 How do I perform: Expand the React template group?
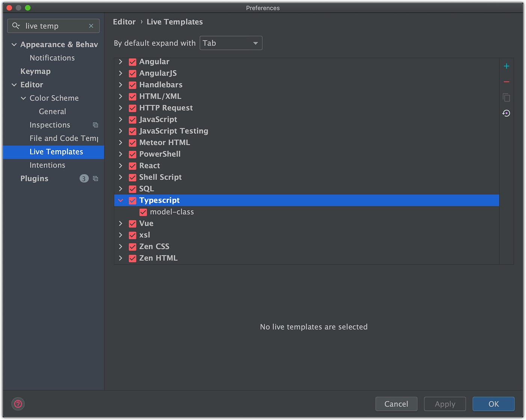click(x=121, y=166)
